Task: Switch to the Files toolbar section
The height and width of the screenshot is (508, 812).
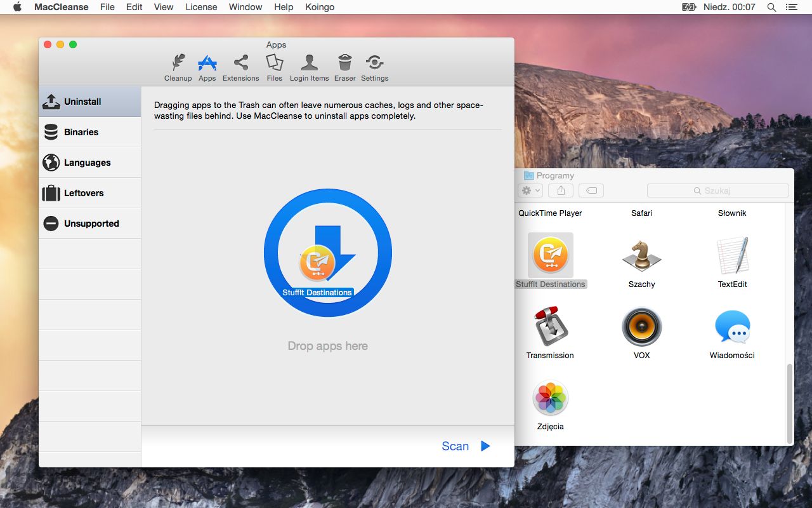Action: [274, 67]
